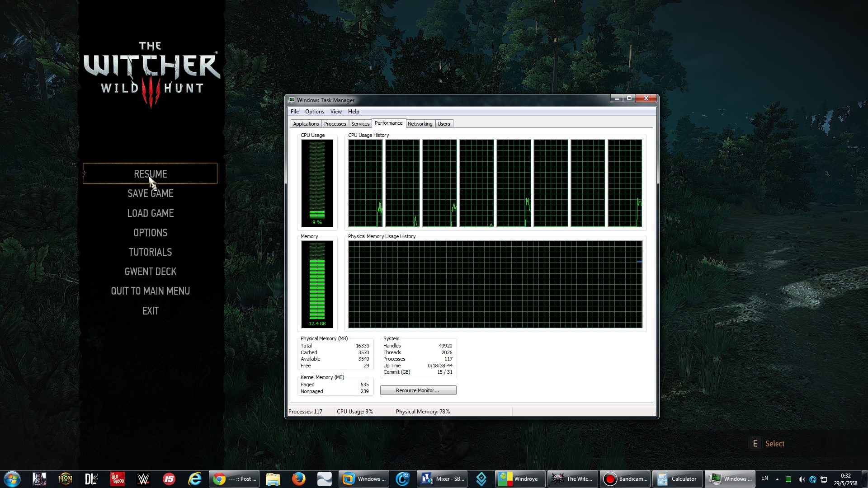Open Firefox from the taskbar

(298, 479)
